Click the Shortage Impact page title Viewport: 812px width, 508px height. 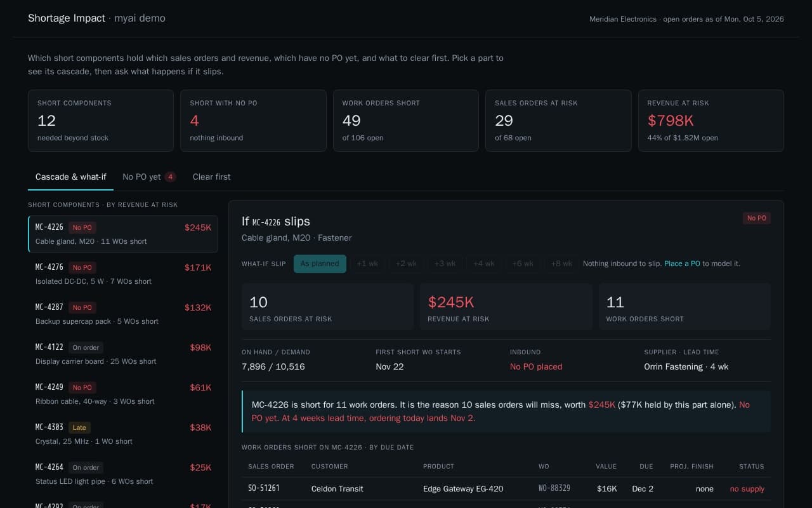67,18
